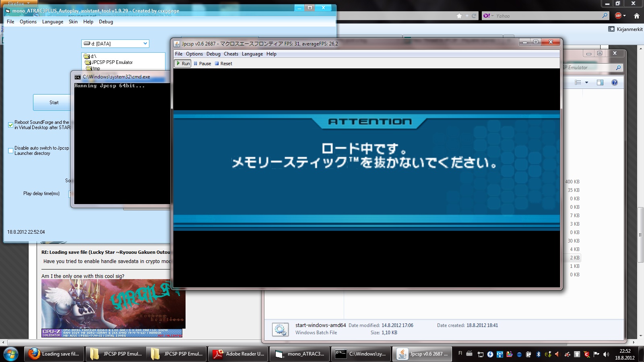
Task: Click the Kirjanmerkit bookmarks button
Action: (x=625, y=29)
